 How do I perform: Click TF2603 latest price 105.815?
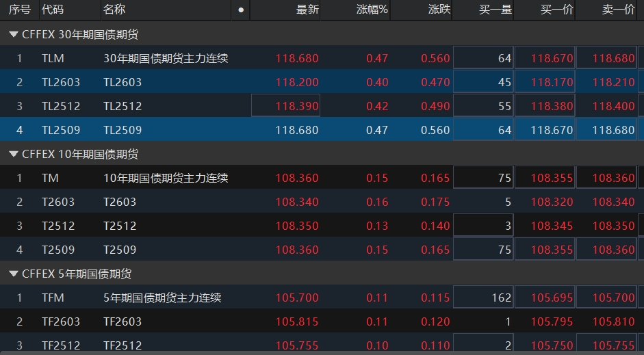coord(297,321)
